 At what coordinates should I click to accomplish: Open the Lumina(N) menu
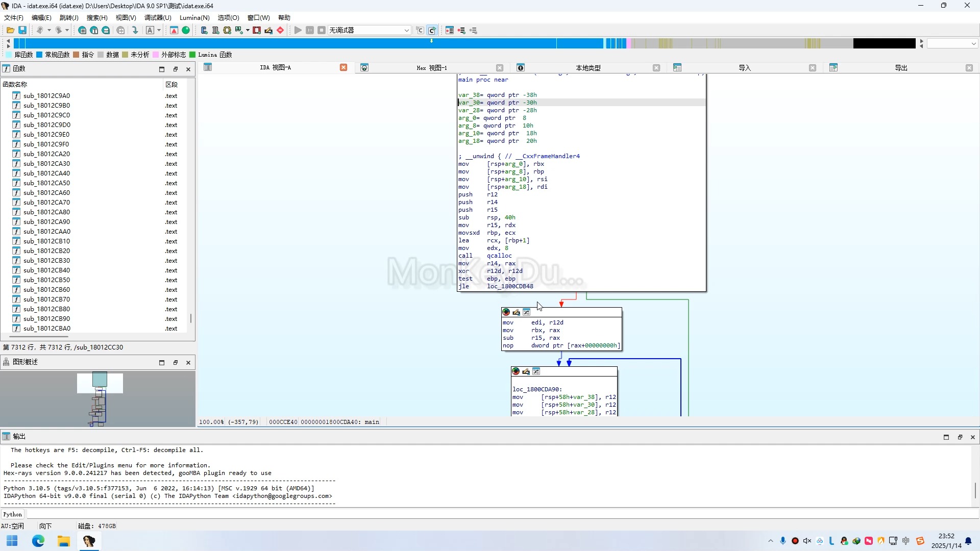point(194,17)
